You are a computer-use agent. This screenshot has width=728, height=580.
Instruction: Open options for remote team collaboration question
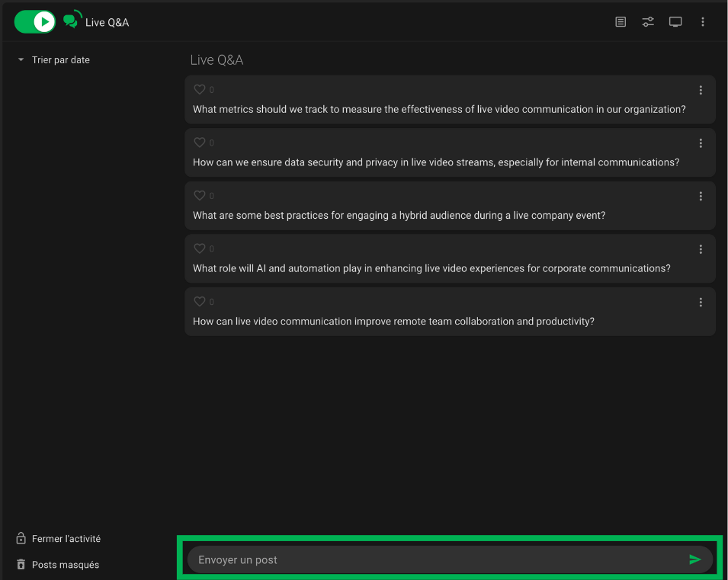(701, 303)
